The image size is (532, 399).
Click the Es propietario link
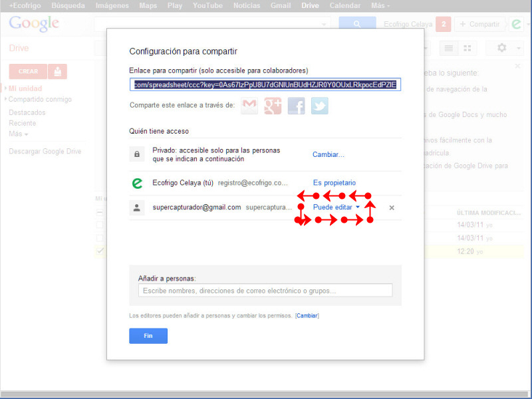[334, 182]
